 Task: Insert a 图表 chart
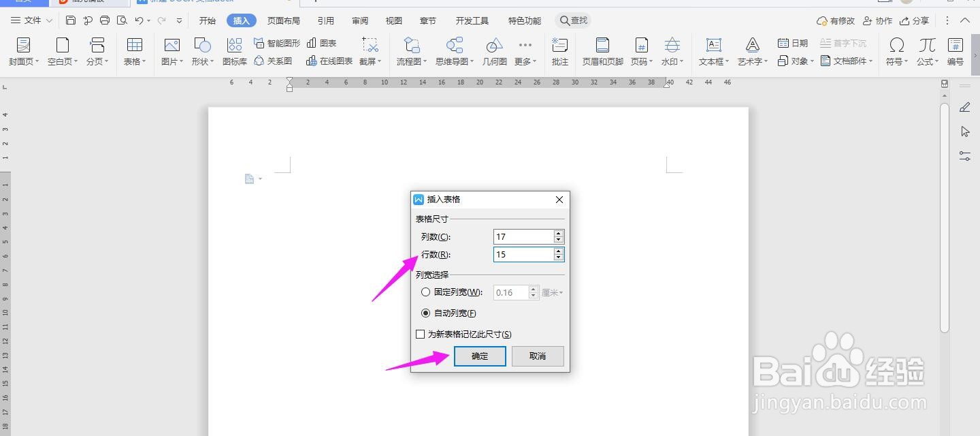click(x=322, y=43)
